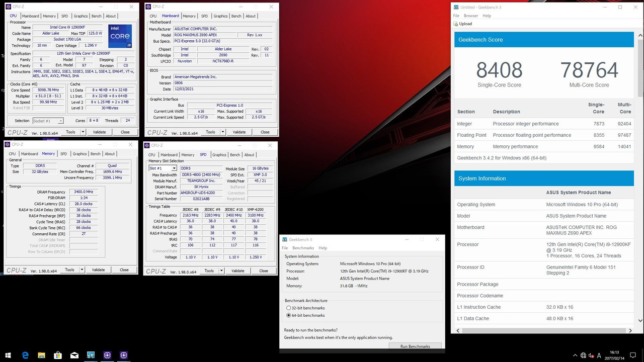Click the clock showing 16:13 in the taskbar
The width and height of the screenshot is (644, 362).
pyautogui.click(x=613, y=352)
